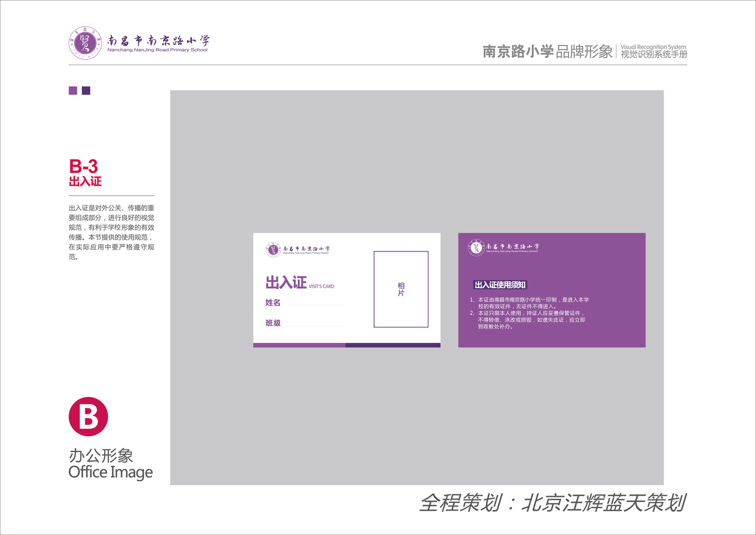Click the 相片 photo placeholder box
This screenshot has height=535, width=756.
point(401,289)
